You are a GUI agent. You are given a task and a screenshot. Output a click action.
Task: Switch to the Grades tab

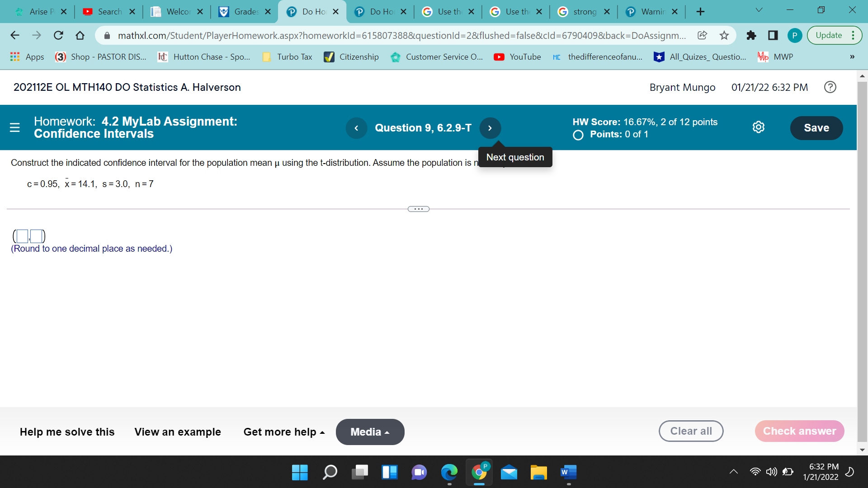(x=244, y=12)
